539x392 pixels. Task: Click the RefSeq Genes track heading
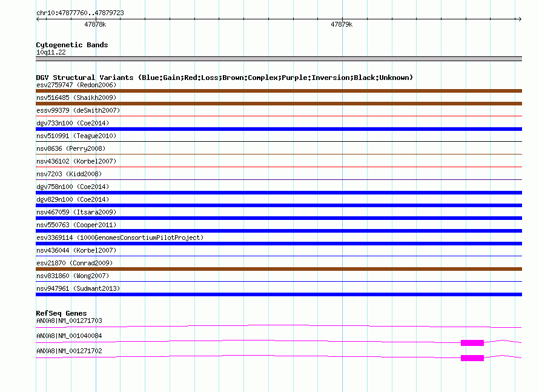[x=61, y=313]
